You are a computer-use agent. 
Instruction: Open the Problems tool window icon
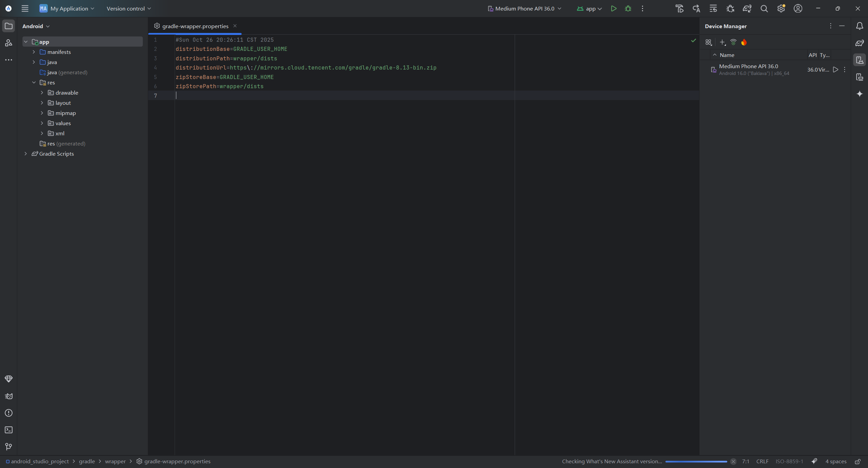[8, 413]
